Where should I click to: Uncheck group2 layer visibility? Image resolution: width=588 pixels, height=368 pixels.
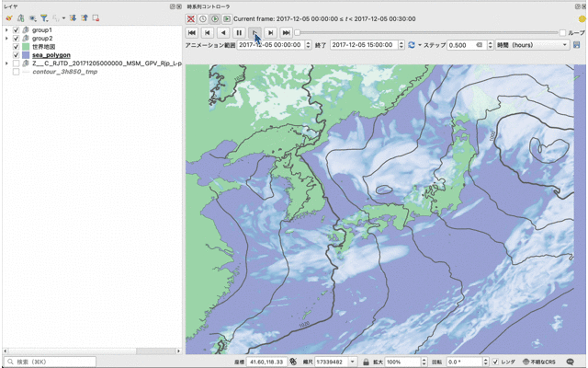point(16,39)
